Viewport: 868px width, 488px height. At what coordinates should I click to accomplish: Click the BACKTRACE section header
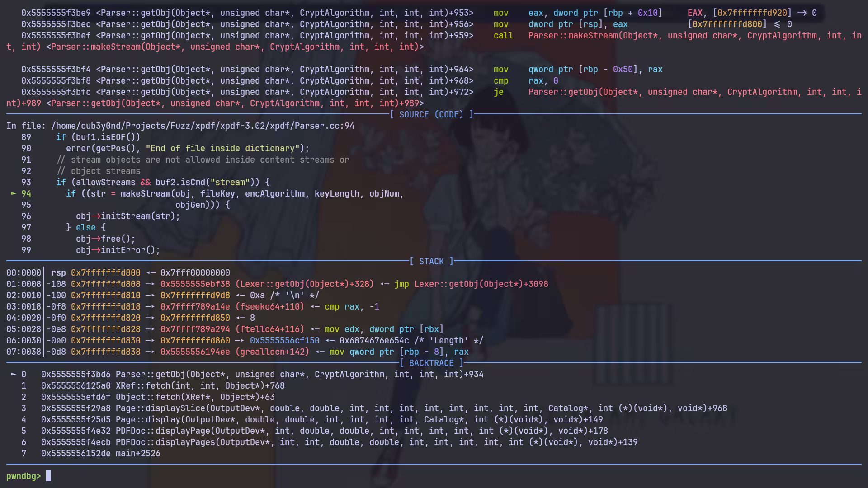point(431,363)
